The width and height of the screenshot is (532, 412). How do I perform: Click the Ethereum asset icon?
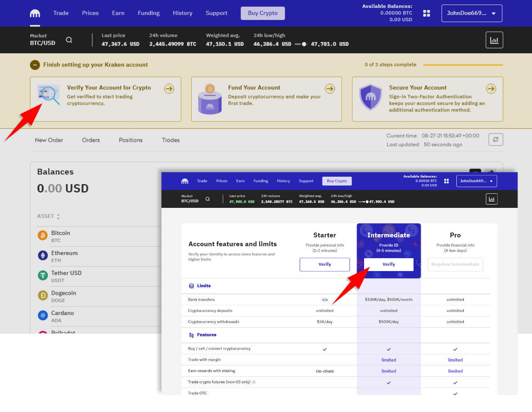(43, 256)
